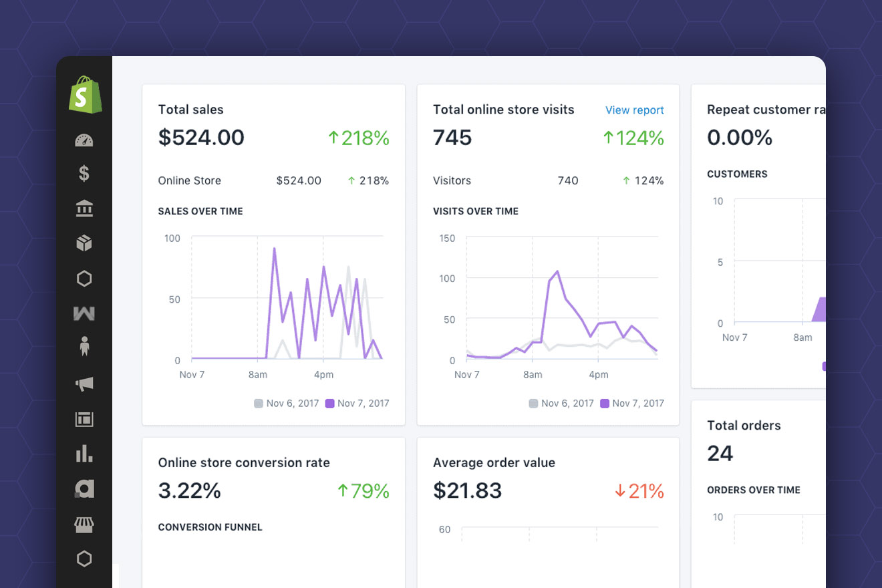This screenshot has width=882, height=588.
Task: Click the letter 'a' app icon in sidebar
Action: click(x=84, y=489)
